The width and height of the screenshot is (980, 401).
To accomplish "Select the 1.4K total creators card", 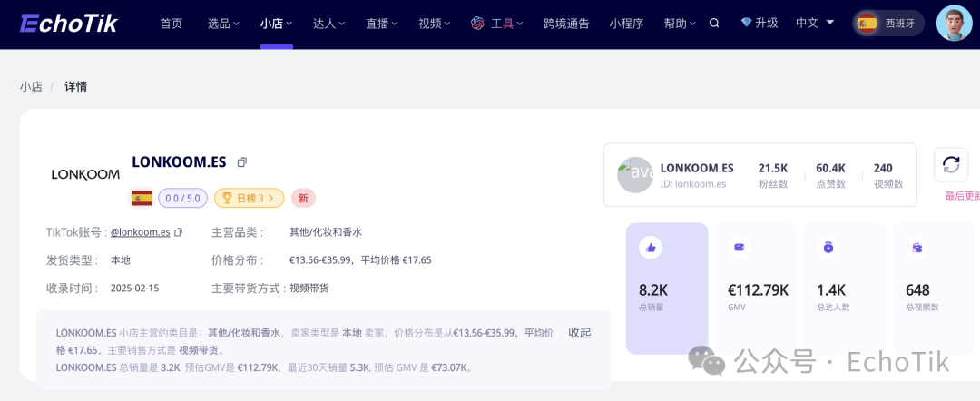I will click(845, 288).
